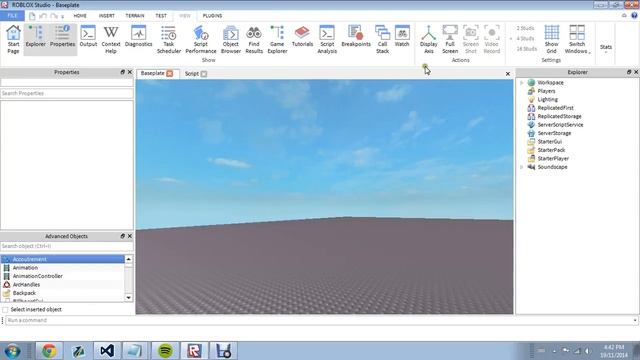
Task: Select ReplicatedFirst in Explorer
Action: pyautogui.click(x=555, y=108)
